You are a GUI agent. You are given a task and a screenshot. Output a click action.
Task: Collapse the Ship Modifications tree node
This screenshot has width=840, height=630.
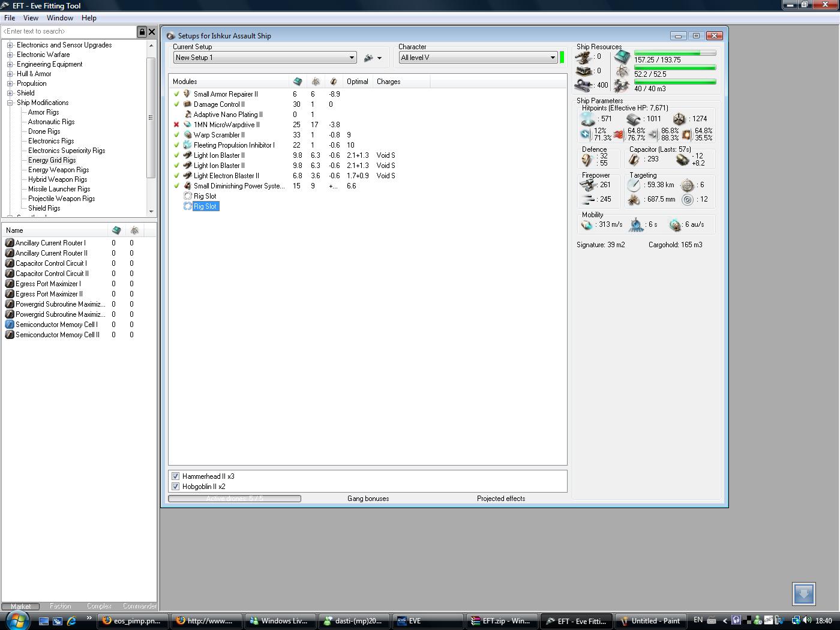point(10,103)
